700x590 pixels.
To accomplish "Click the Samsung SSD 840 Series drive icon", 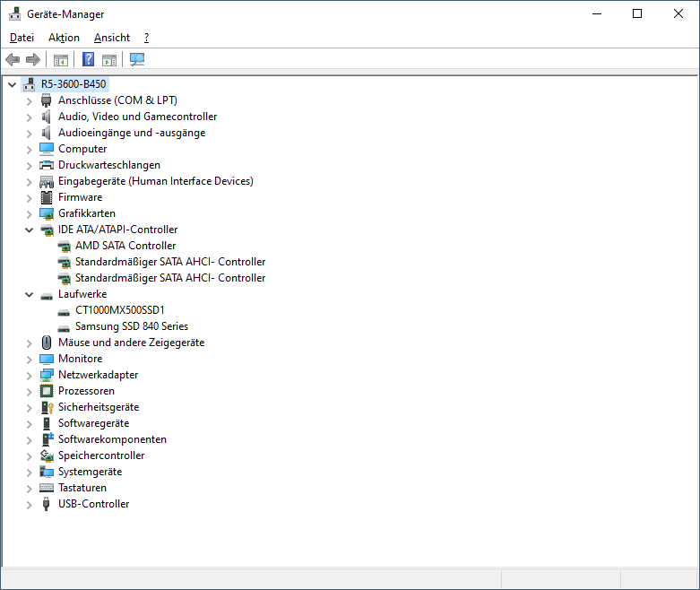I will pos(64,327).
